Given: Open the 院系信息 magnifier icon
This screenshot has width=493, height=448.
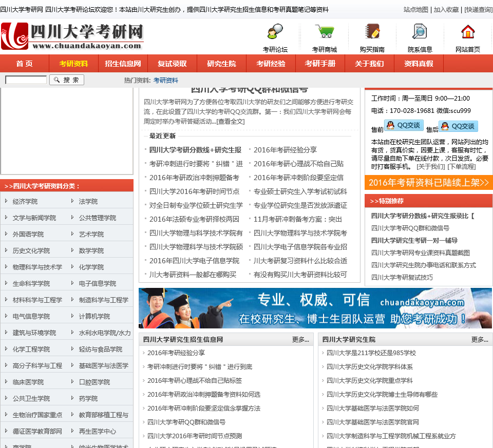Looking at the screenshot, I should click(x=420, y=32).
